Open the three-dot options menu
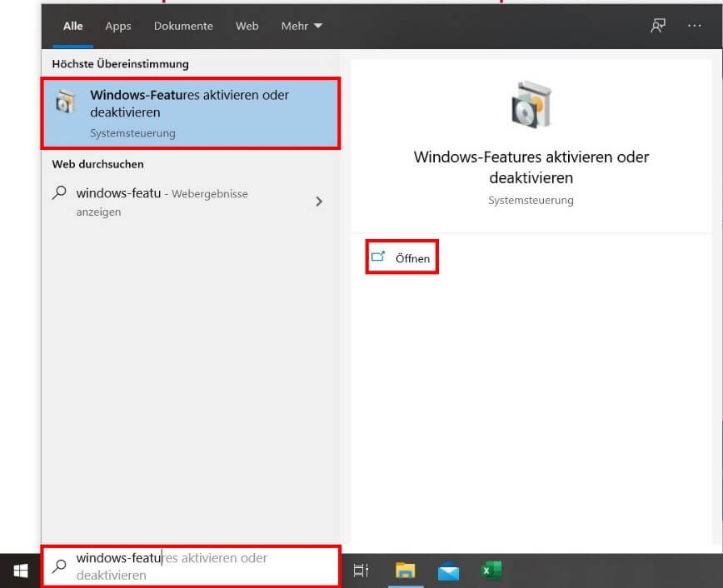 click(x=695, y=26)
